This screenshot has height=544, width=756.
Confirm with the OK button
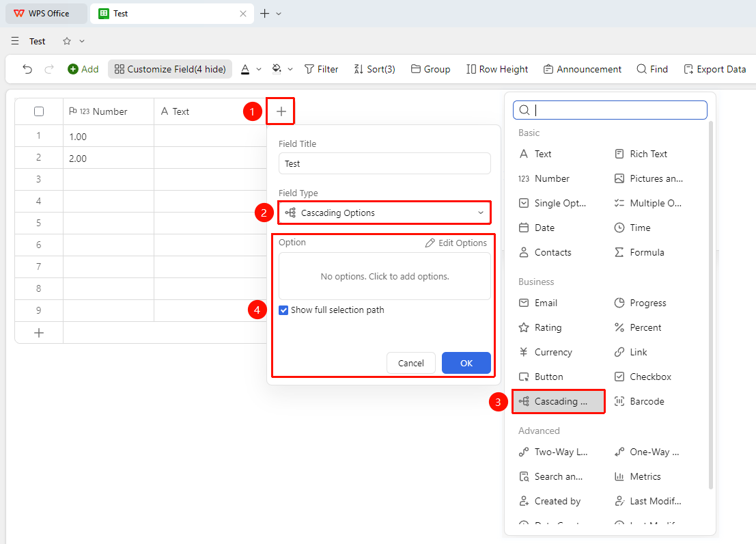tap(466, 363)
